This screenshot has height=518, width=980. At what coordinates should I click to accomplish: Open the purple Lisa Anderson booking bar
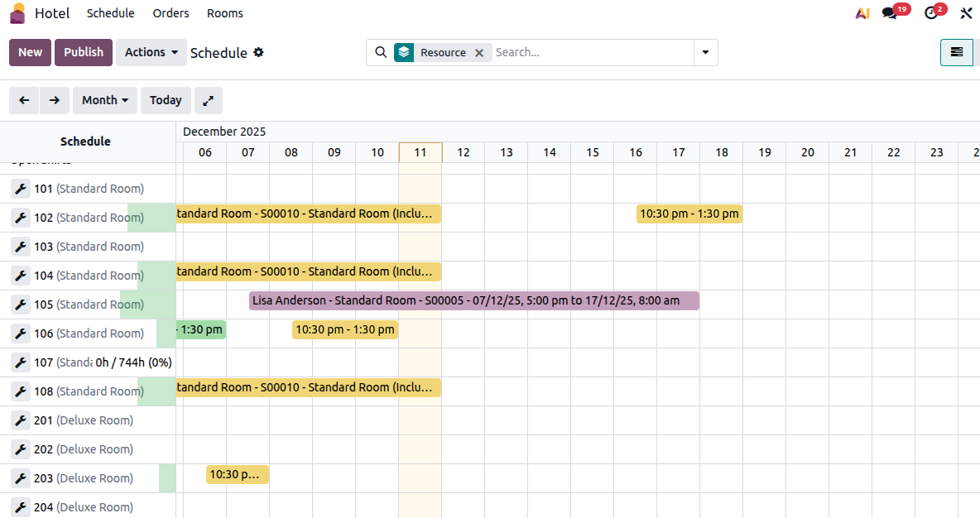[x=473, y=300]
